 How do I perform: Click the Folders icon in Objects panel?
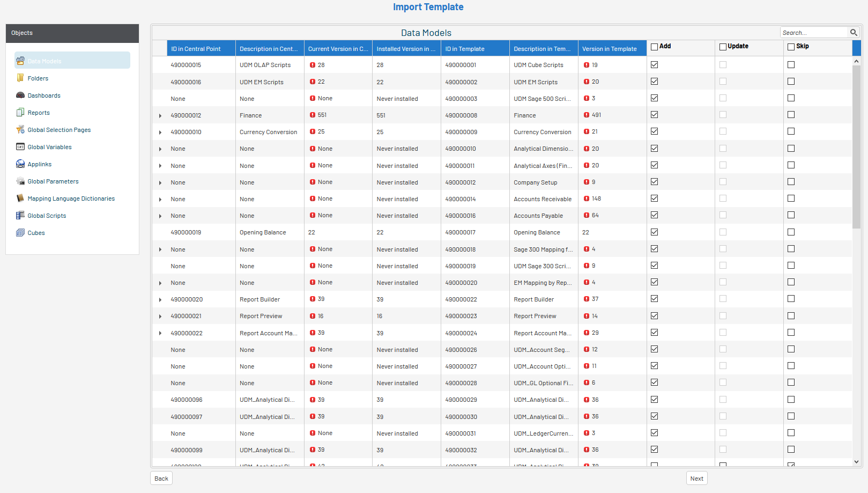pos(20,78)
